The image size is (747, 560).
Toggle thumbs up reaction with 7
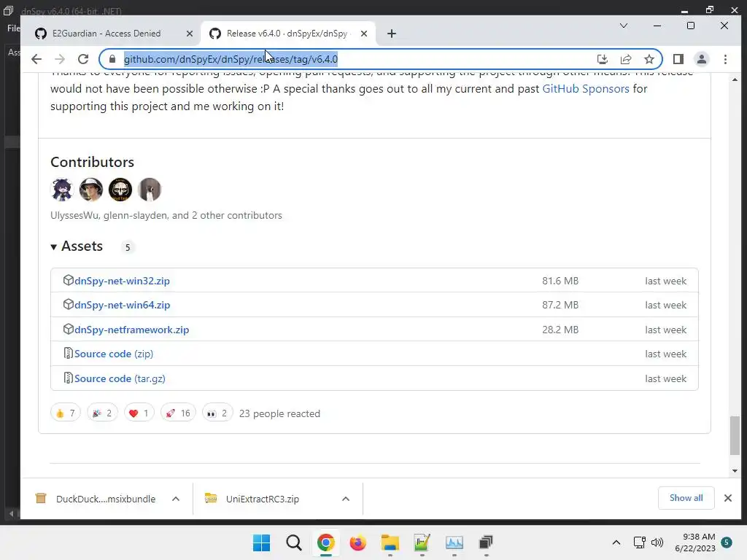coord(65,413)
